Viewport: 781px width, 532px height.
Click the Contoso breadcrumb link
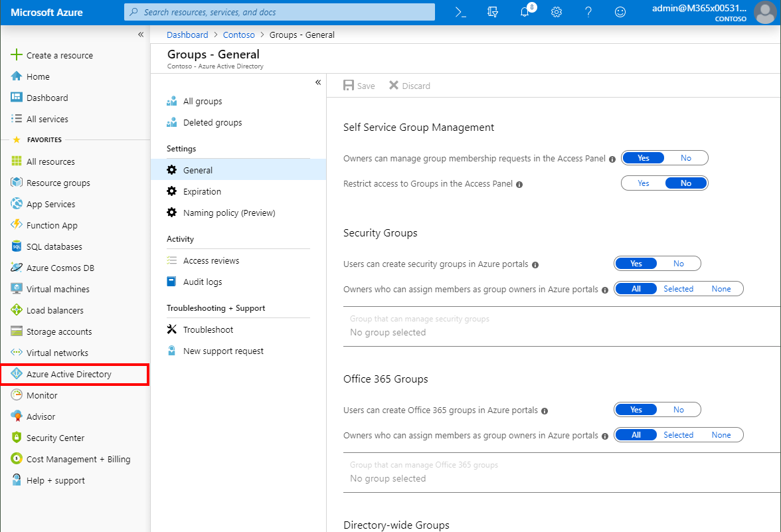click(238, 35)
